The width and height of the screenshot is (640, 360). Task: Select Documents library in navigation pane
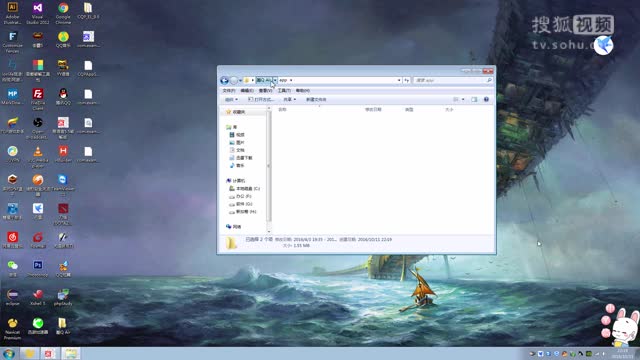237,150
